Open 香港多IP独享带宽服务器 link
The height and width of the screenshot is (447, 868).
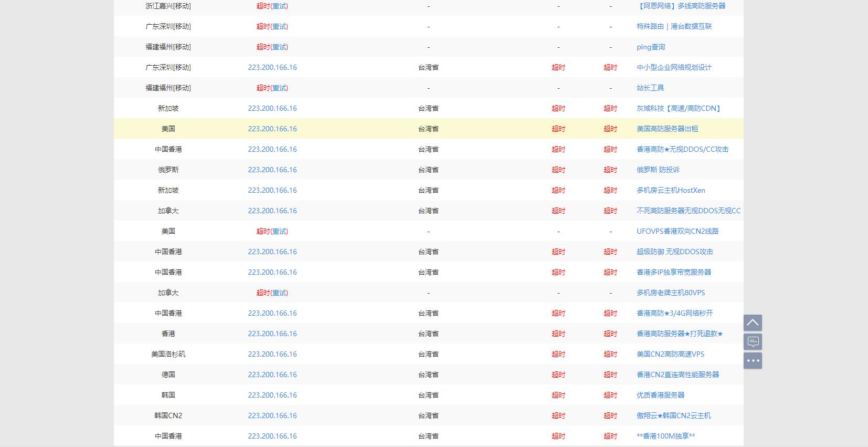(x=674, y=272)
